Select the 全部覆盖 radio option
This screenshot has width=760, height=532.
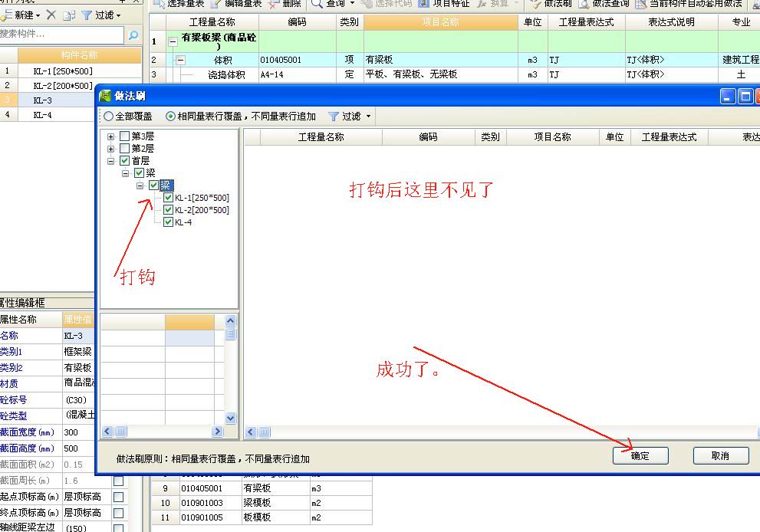point(109,117)
